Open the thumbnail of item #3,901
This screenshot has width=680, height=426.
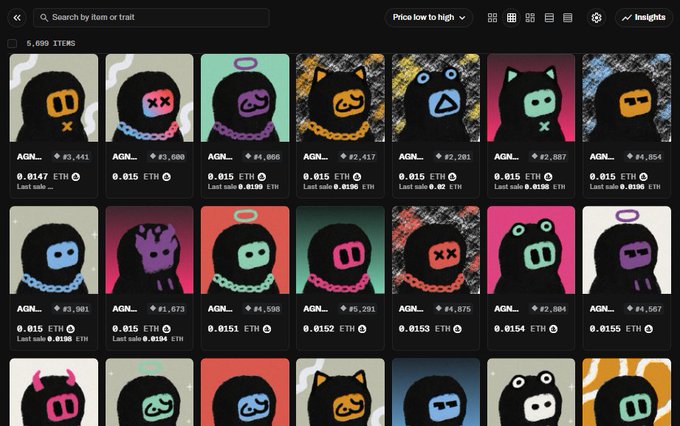pos(54,250)
